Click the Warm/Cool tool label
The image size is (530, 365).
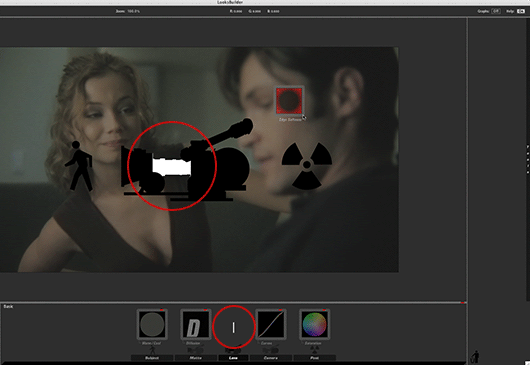point(151,343)
